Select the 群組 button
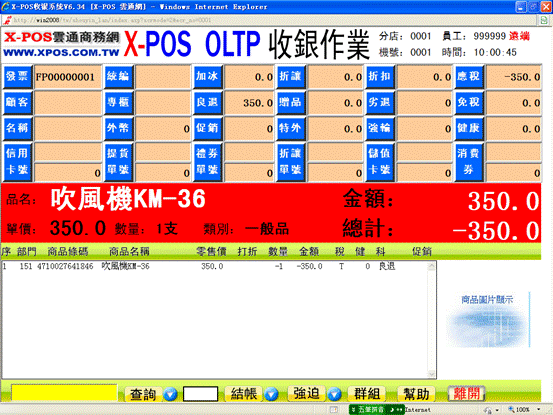 coord(367,393)
